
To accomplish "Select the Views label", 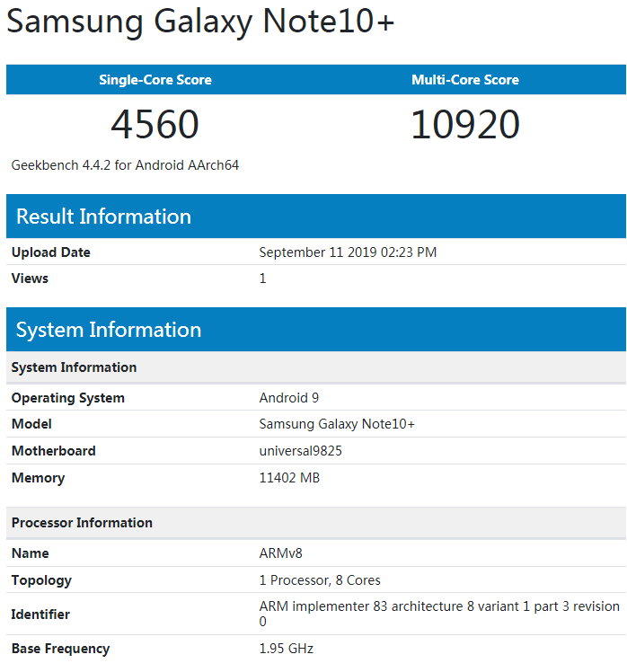I will pos(30,279).
